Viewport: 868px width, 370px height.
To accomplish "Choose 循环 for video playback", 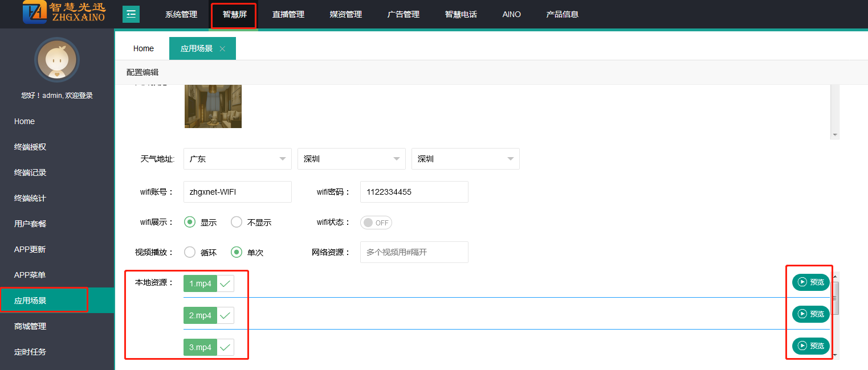I will 190,252.
